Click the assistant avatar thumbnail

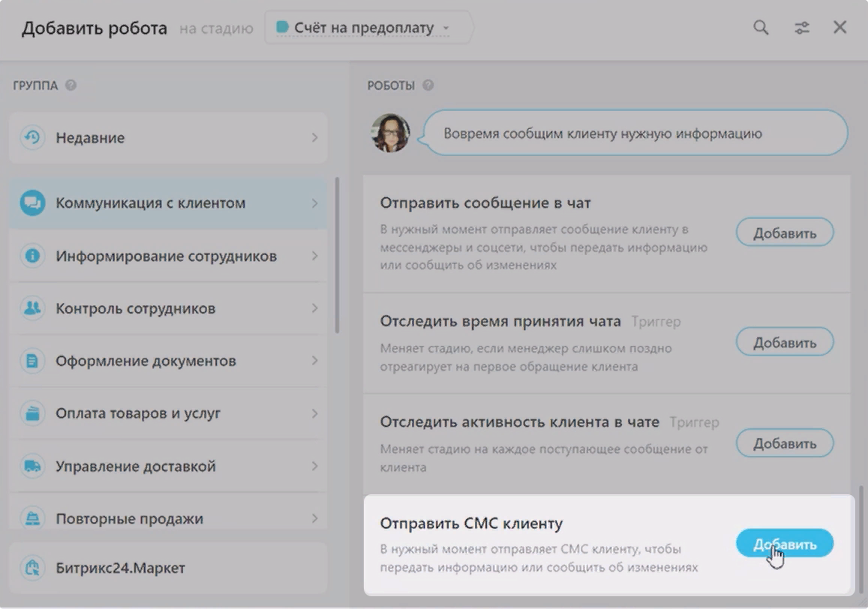[x=391, y=133]
